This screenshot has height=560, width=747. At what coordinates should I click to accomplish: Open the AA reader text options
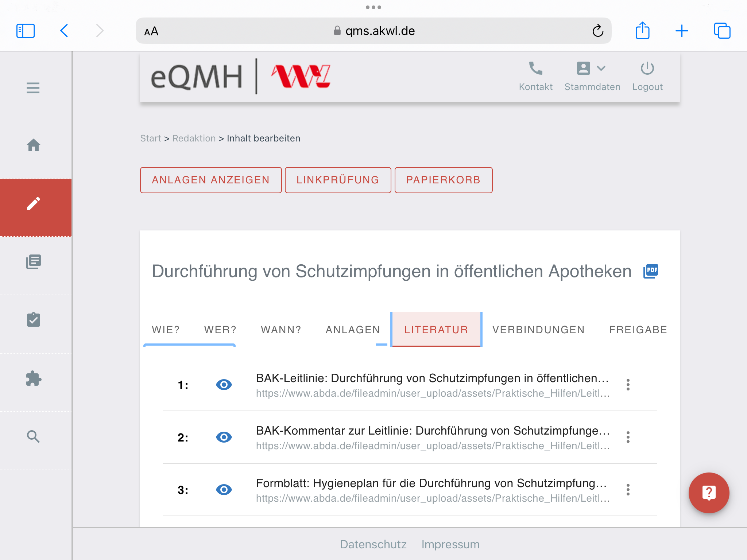(x=151, y=31)
